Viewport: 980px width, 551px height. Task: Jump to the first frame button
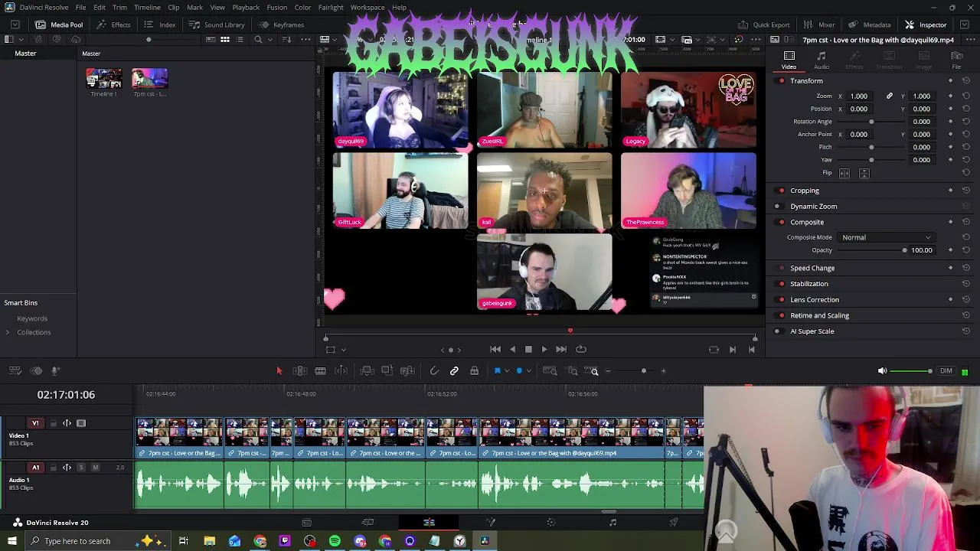click(x=495, y=349)
